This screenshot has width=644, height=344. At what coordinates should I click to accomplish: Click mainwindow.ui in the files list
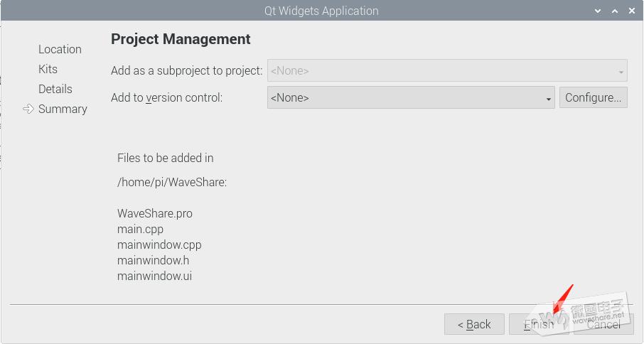point(154,276)
